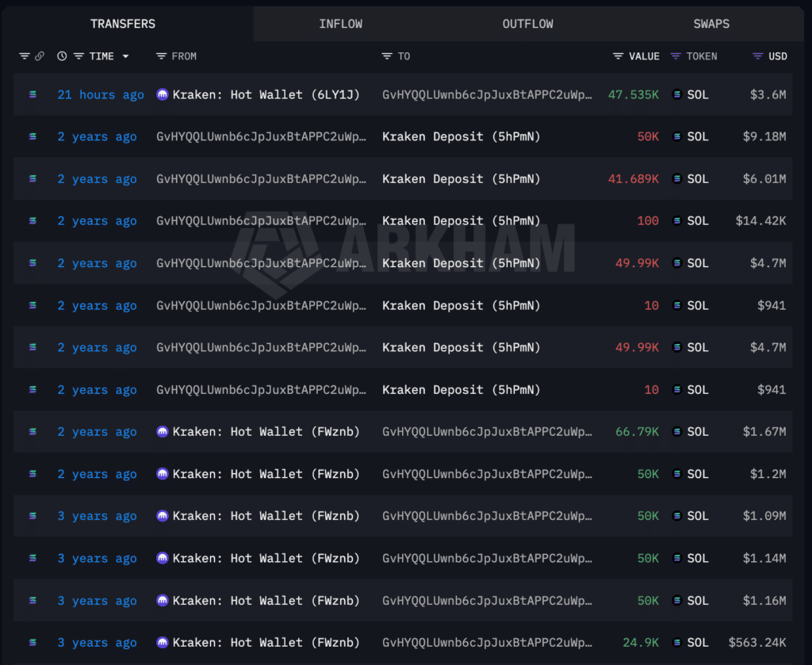Open the TOKEN column filter
Viewport: 812px width, 665px height.
(676, 56)
